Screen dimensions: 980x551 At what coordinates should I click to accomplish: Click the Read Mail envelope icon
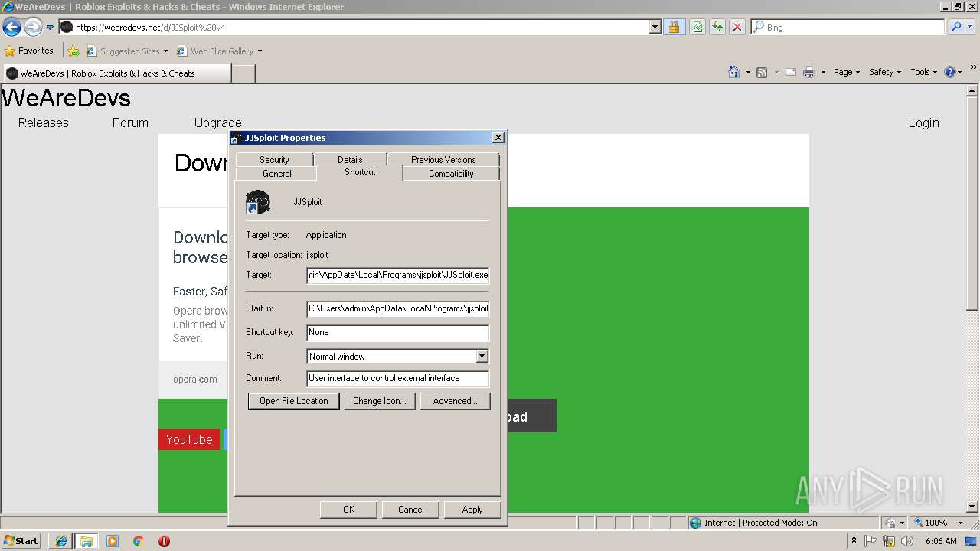(x=791, y=72)
